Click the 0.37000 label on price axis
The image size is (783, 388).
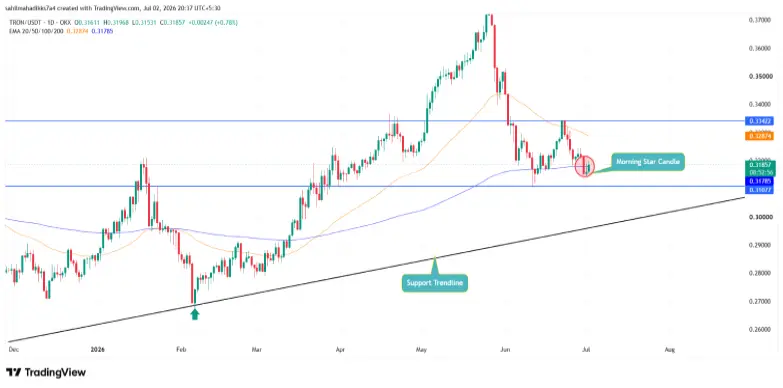click(758, 20)
